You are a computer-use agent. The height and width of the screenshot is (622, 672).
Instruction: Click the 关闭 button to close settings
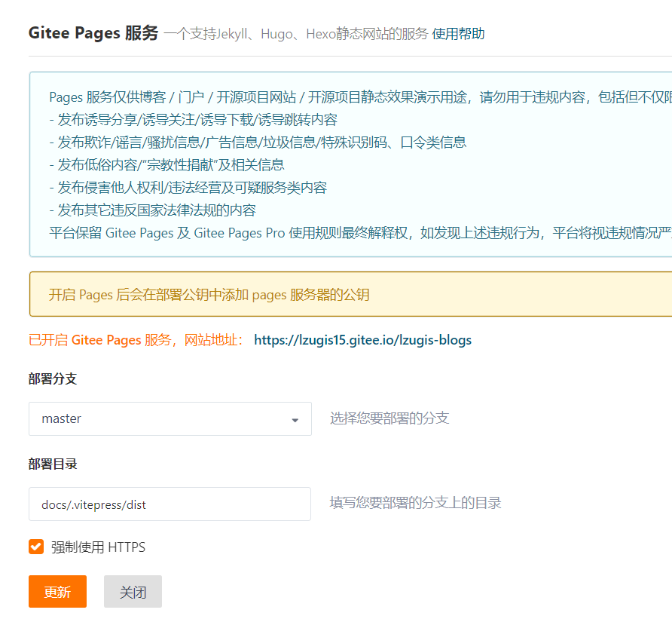pos(133,591)
